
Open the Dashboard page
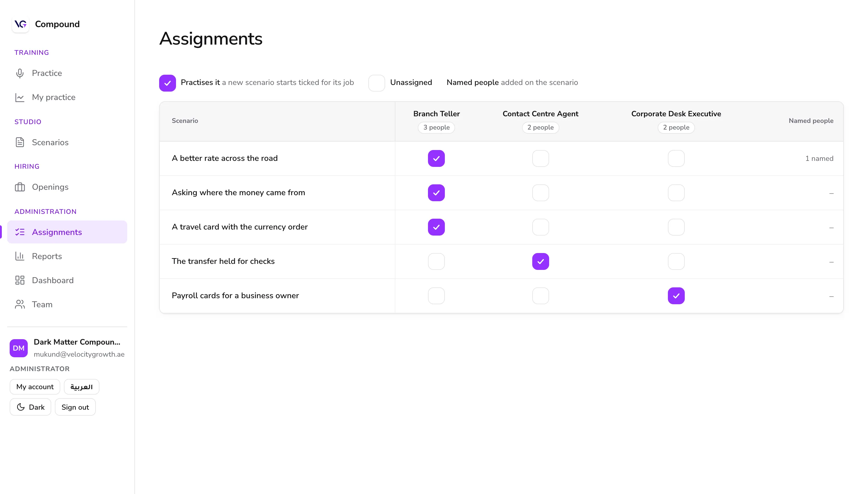click(67, 280)
